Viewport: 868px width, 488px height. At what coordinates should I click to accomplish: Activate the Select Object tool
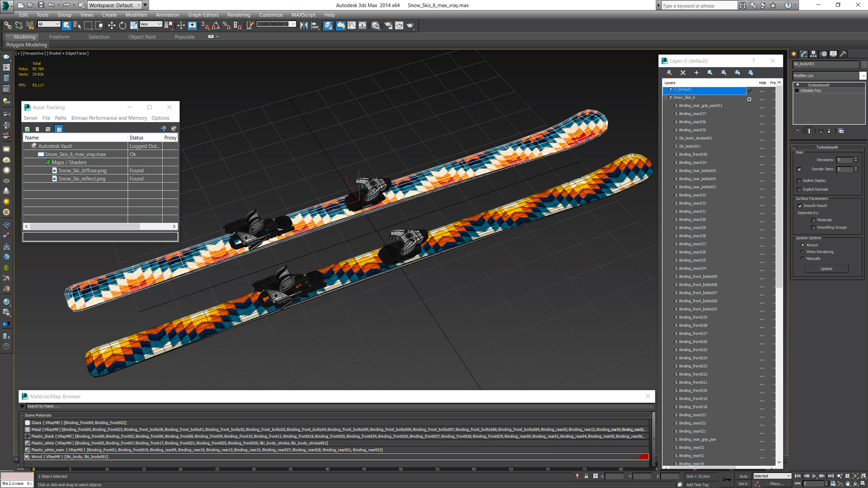pos(66,25)
